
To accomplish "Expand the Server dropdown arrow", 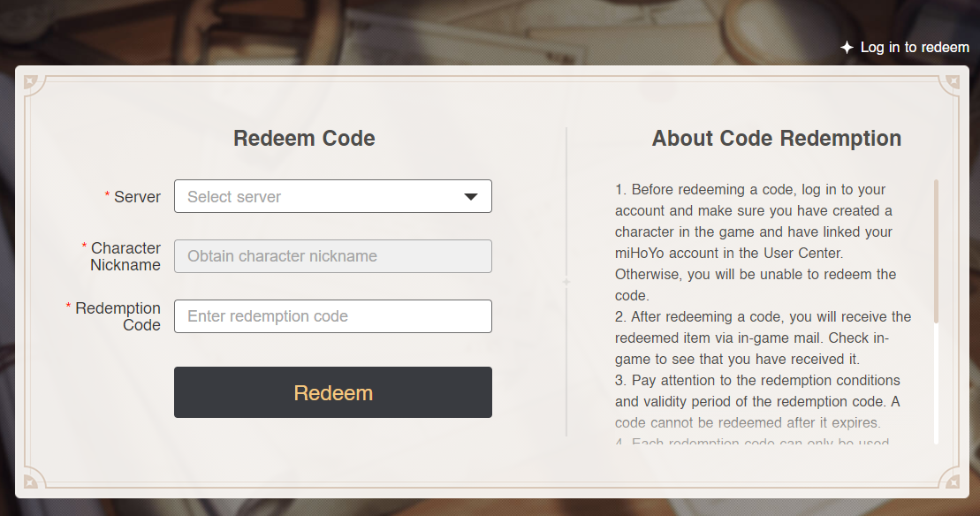I will point(471,197).
